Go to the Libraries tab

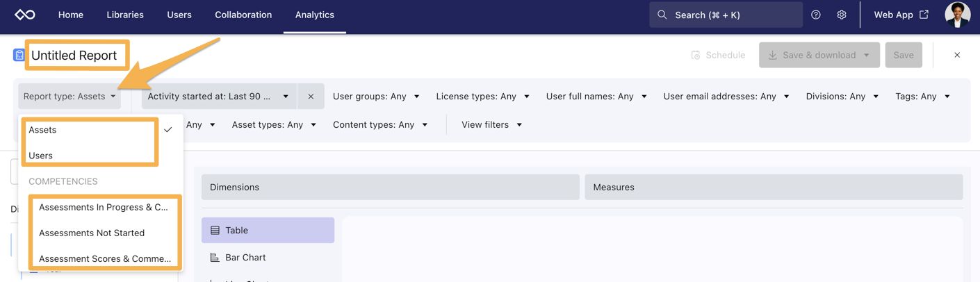(125, 15)
